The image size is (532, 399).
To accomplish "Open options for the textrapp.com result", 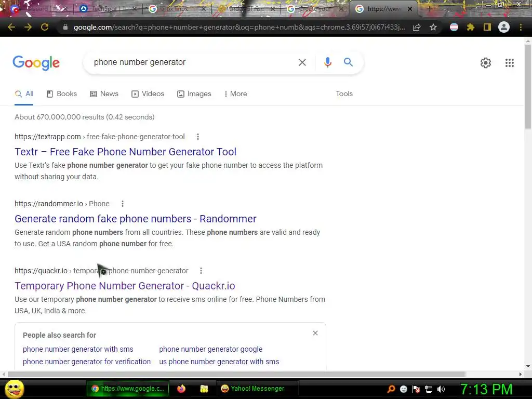I will tap(198, 137).
